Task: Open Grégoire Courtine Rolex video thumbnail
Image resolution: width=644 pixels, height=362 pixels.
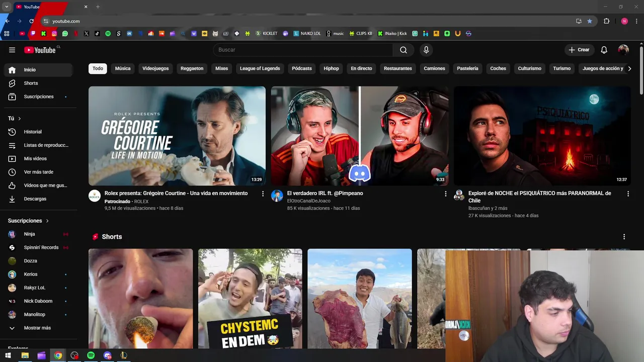Action: (177, 136)
